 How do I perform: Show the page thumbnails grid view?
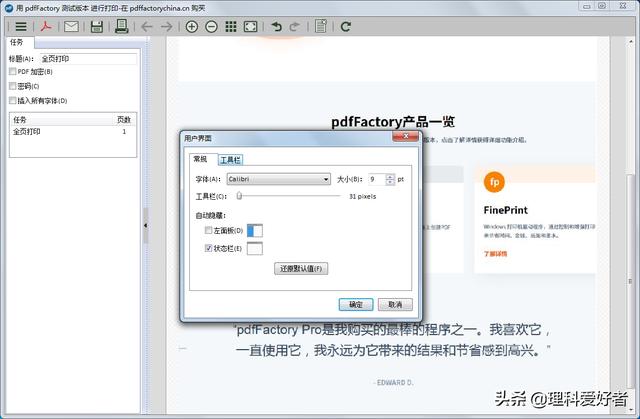coord(231,27)
